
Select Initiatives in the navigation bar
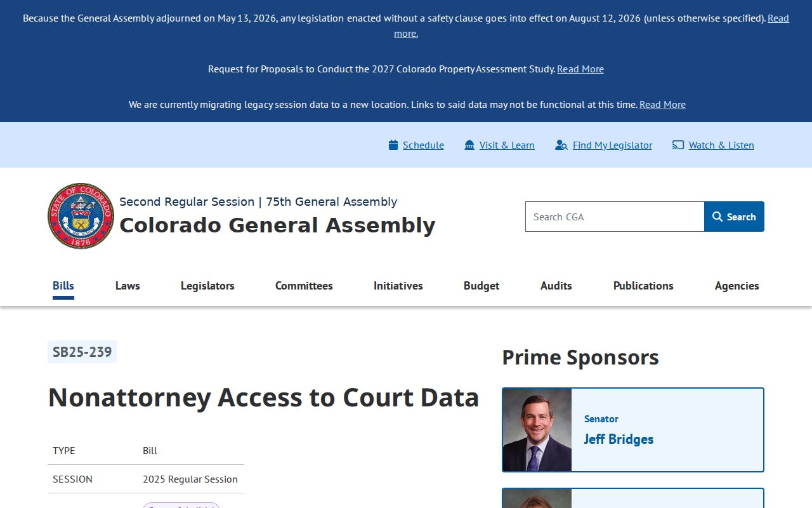(x=398, y=286)
